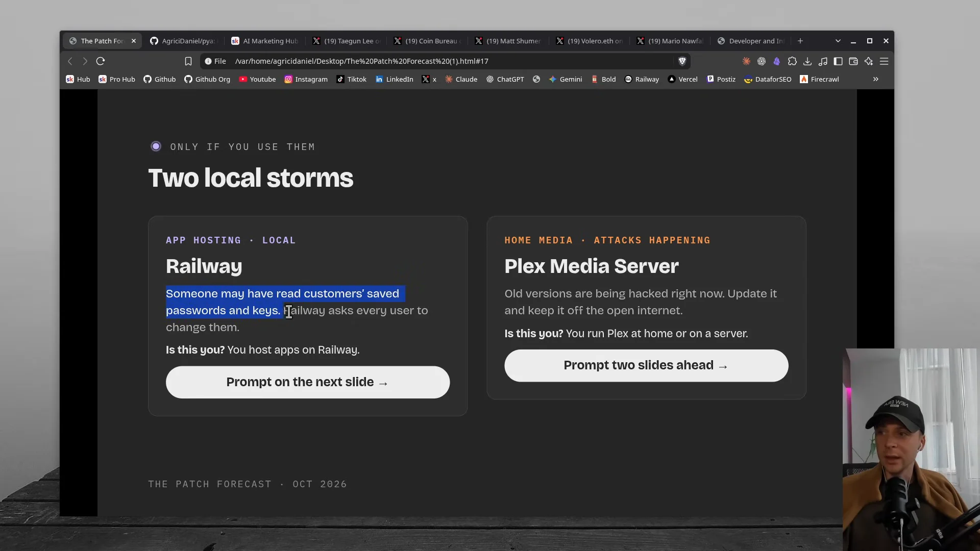The image size is (980, 551).
Task: Open the Brave Wallet icon
Action: coord(853,61)
